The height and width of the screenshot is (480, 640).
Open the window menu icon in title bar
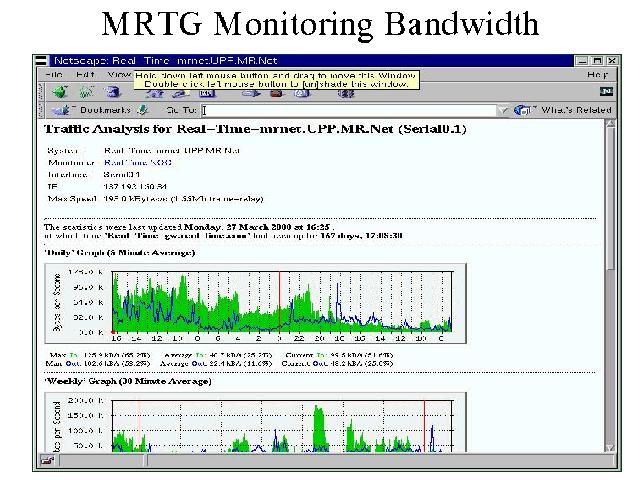[41, 61]
